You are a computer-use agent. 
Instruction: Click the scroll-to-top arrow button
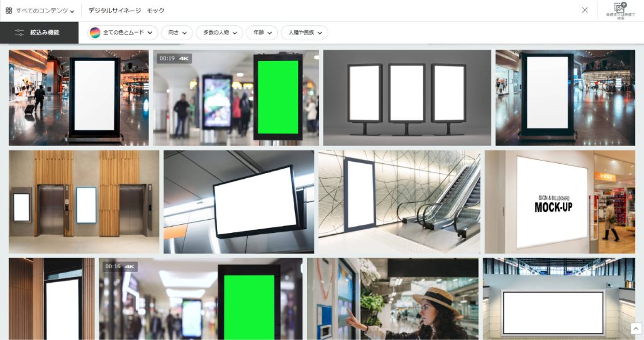coord(636,329)
